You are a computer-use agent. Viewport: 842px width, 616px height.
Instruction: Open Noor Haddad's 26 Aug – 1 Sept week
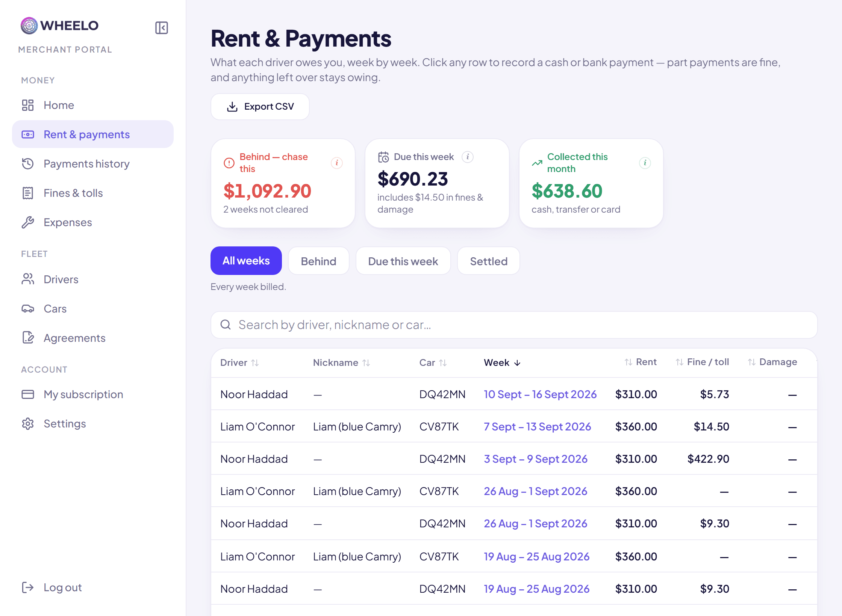pos(536,524)
